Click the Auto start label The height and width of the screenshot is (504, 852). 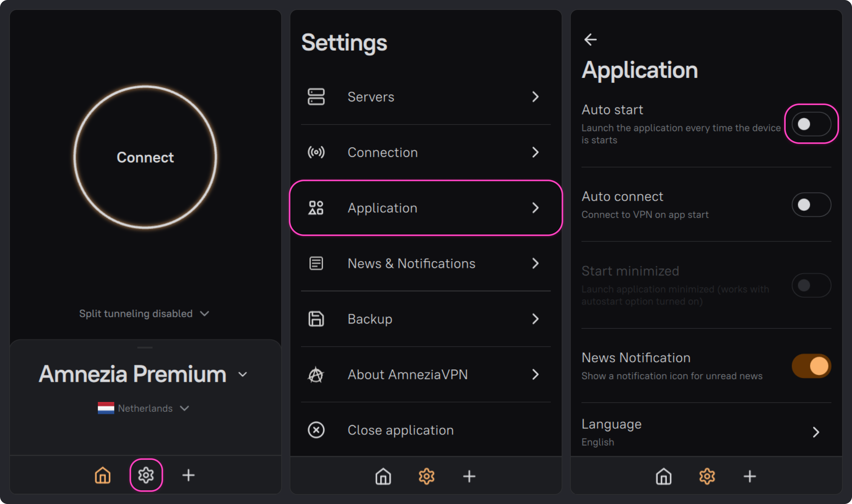click(x=612, y=110)
